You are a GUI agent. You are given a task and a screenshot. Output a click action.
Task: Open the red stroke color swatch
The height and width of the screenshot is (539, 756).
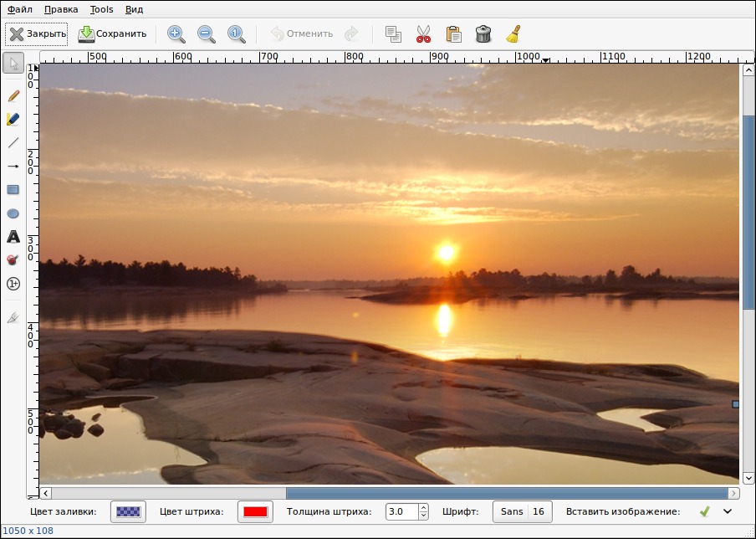(x=256, y=511)
